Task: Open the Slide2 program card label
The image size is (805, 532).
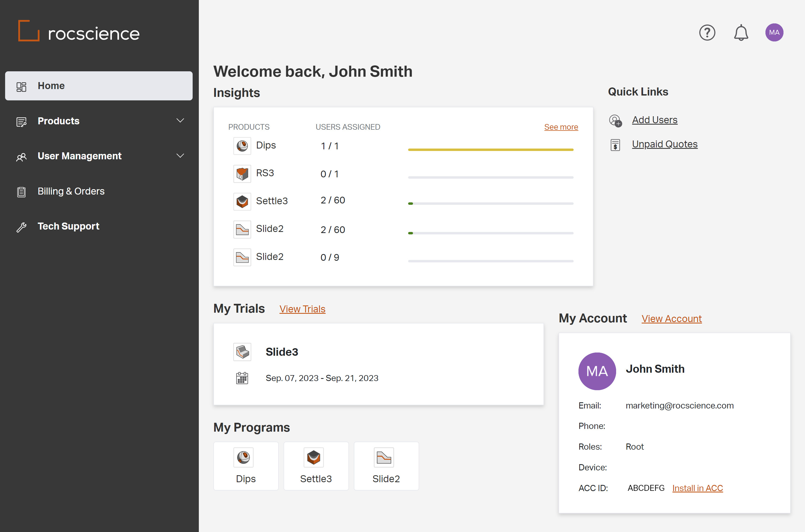Action: click(386, 479)
